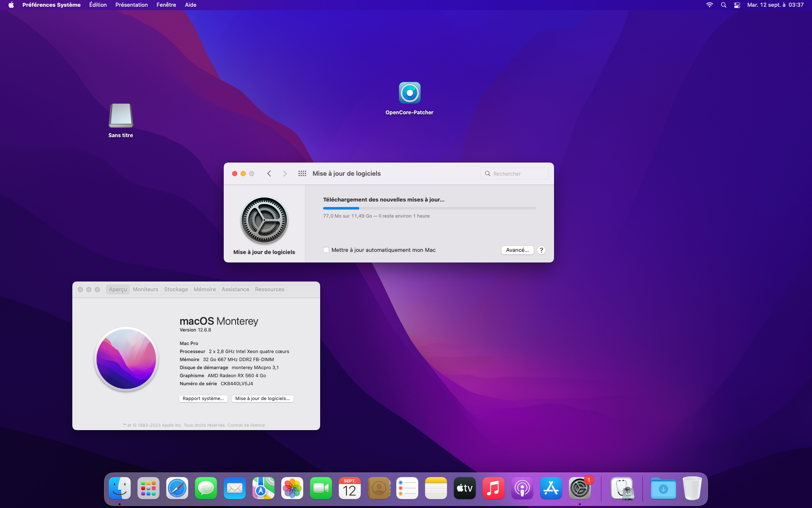
Task: Open Spotlight search in menu bar
Action: coord(724,5)
